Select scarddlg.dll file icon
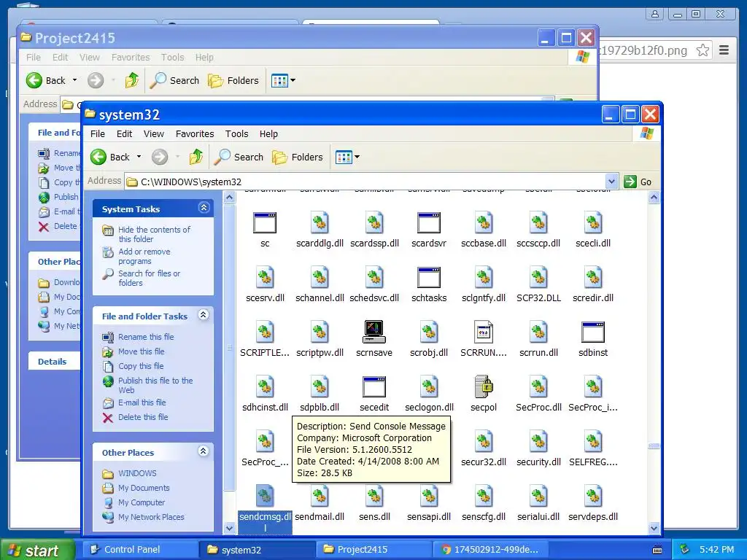 coord(320,223)
